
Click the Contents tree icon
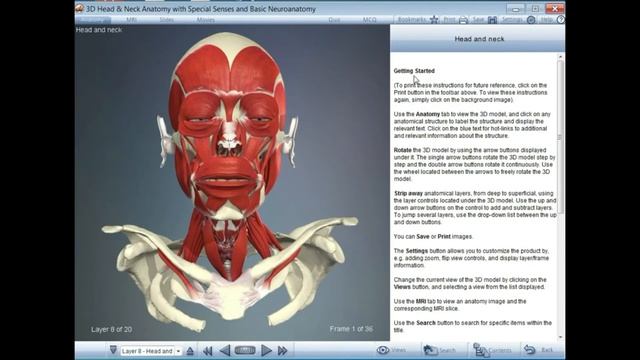point(480,350)
